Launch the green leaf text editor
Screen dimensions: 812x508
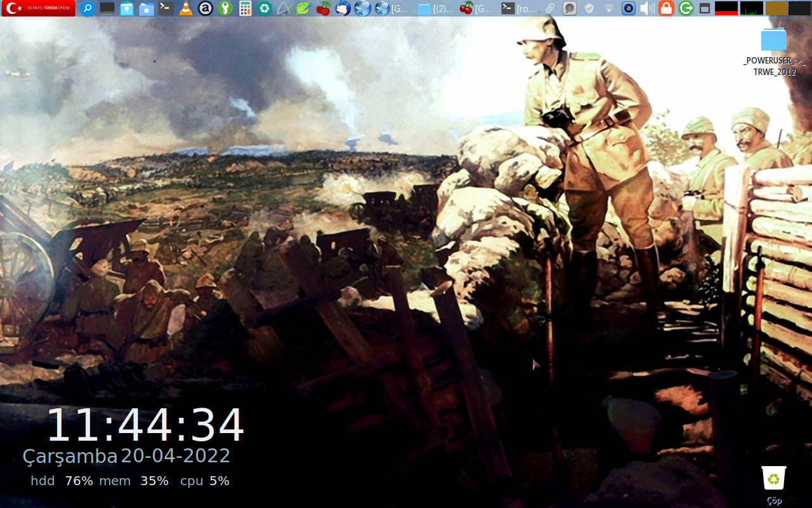[304, 8]
